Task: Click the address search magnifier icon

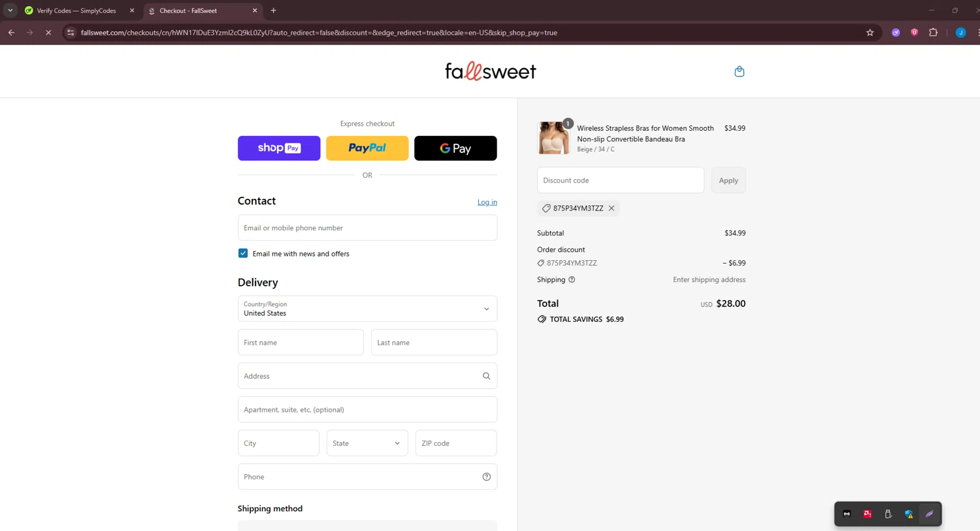Action: pos(486,376)
